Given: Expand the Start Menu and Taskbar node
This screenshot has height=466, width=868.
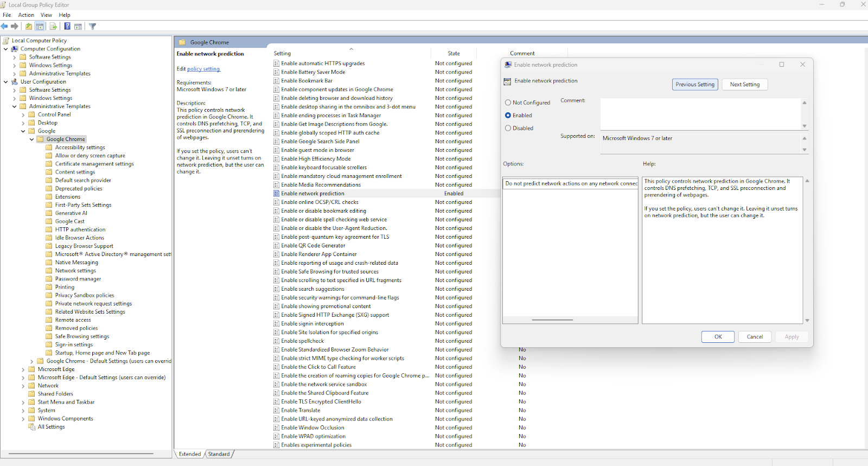Looking at the screenshot, I should pos(23,403).
